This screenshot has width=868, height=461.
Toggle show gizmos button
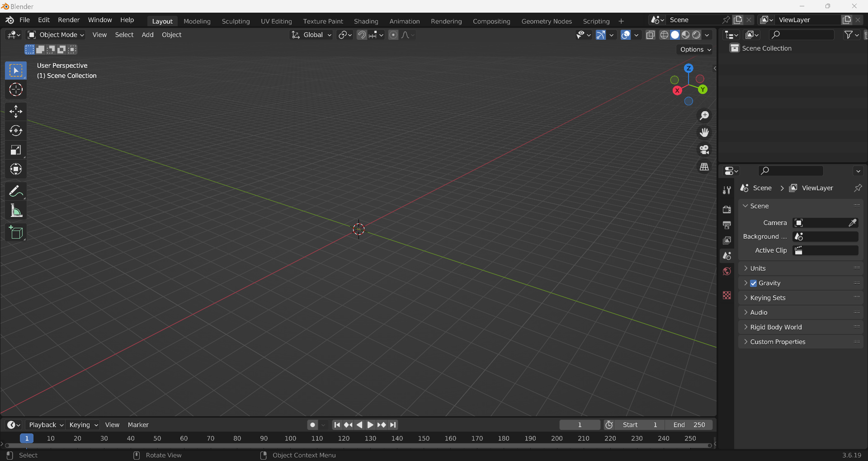tap(600, 35)
